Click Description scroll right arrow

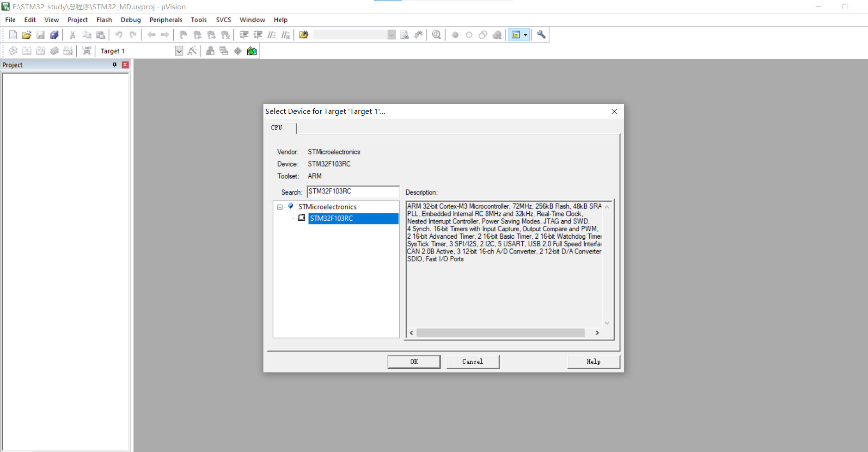pyautogui.click(x=597, y=333)
